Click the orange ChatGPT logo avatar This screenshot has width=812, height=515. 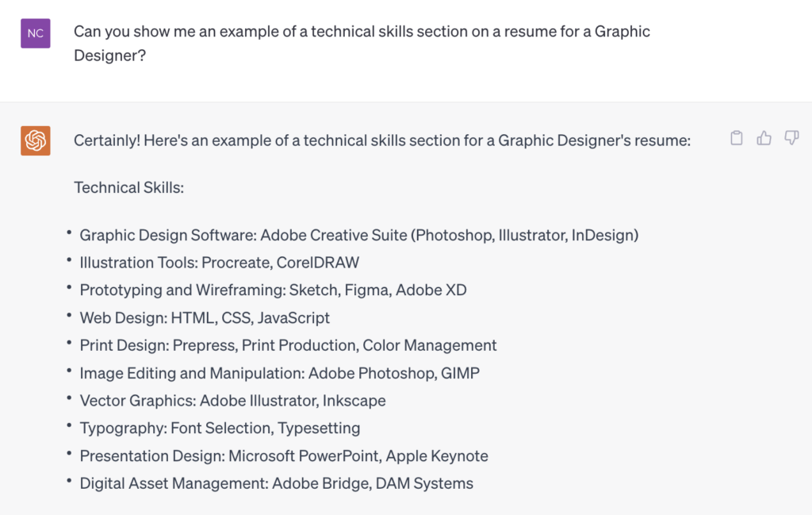click(36, 140)
